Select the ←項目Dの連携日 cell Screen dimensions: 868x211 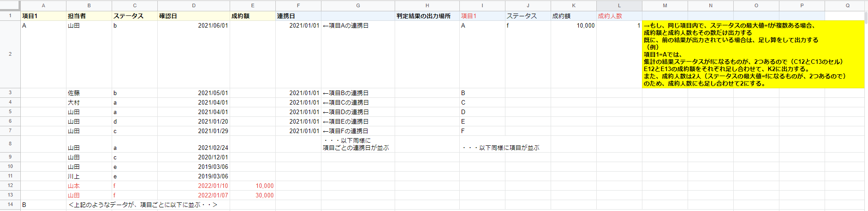point(358,112)
